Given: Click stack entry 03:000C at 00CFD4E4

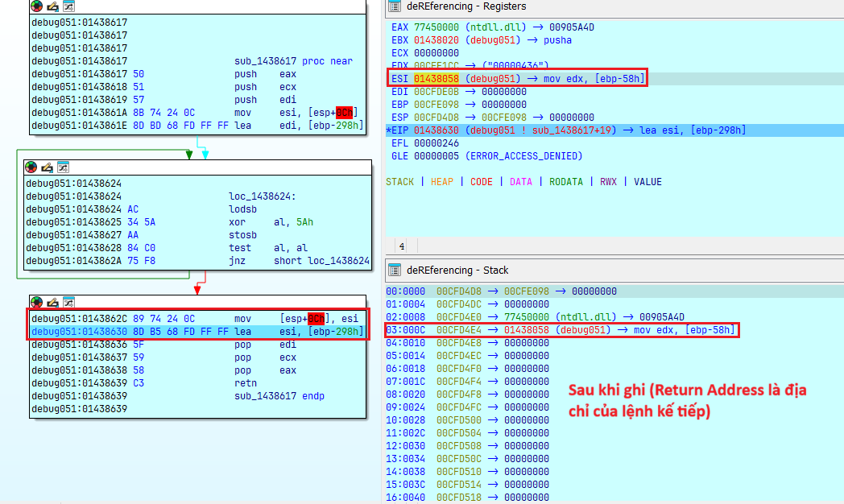Looking at the screenshot, I should 560,330.
